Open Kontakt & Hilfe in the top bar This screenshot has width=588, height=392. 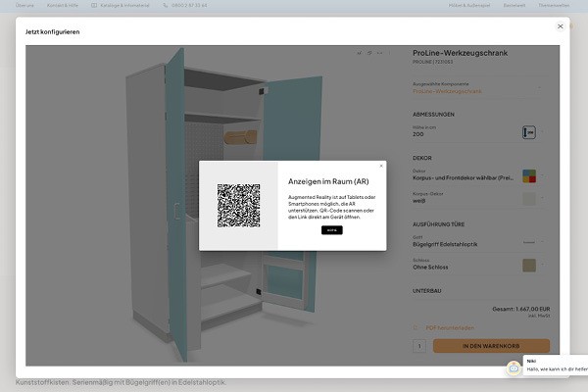click(63, 5)
